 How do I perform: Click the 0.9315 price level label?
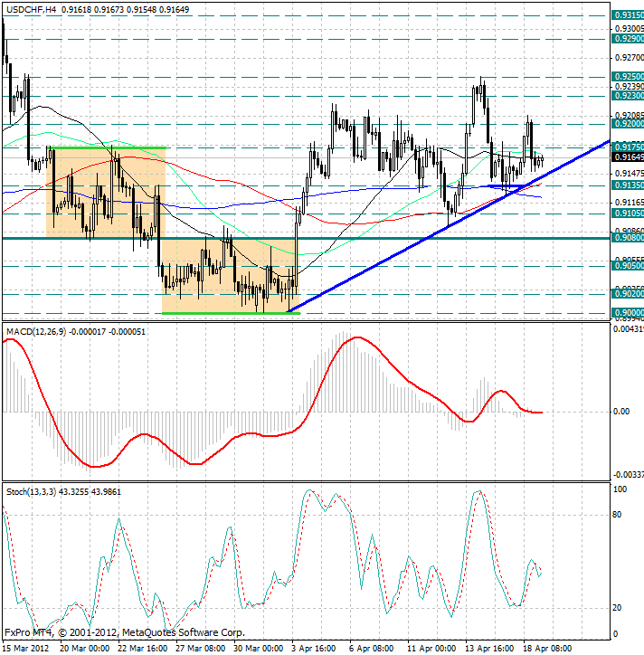point(628,15)
